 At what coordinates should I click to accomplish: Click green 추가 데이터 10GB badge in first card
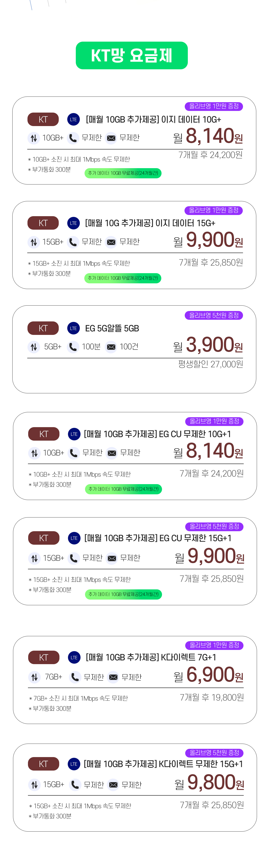pyautogui.click(x=123, y=173)
